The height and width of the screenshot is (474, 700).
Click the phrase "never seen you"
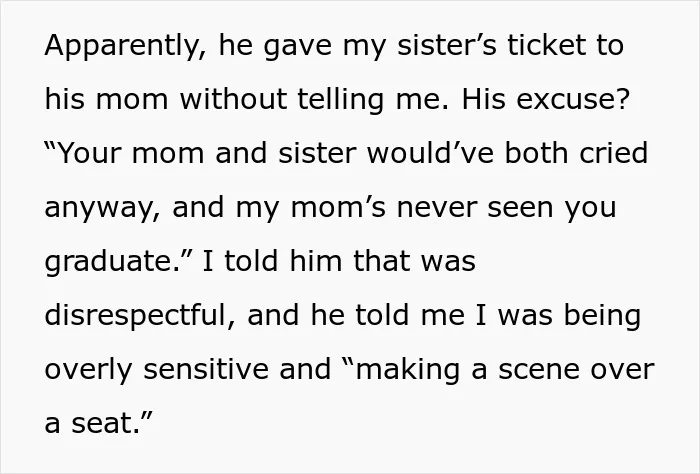pyautogui.click(x=507, y=208)
